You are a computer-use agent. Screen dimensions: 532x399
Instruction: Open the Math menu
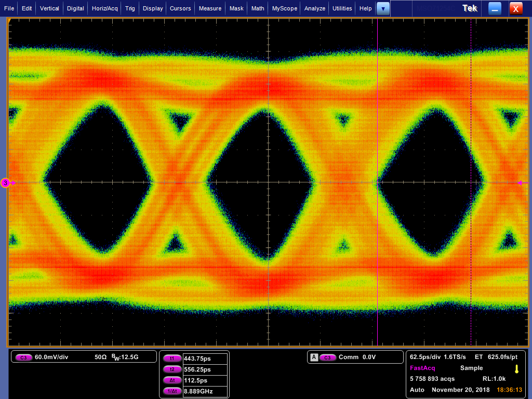pos(258,8)
